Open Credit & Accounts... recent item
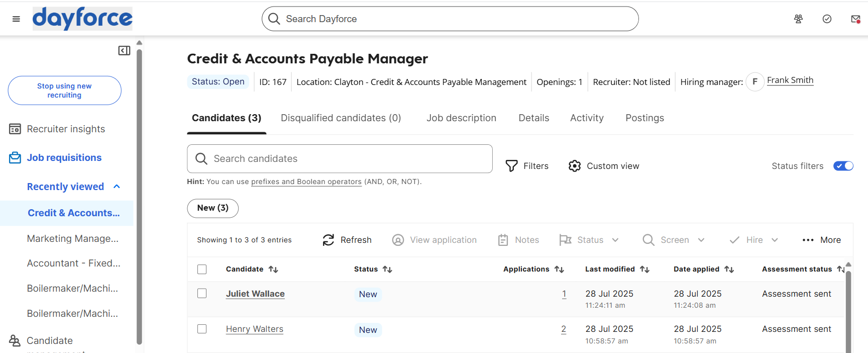 [x=74, y=213]
